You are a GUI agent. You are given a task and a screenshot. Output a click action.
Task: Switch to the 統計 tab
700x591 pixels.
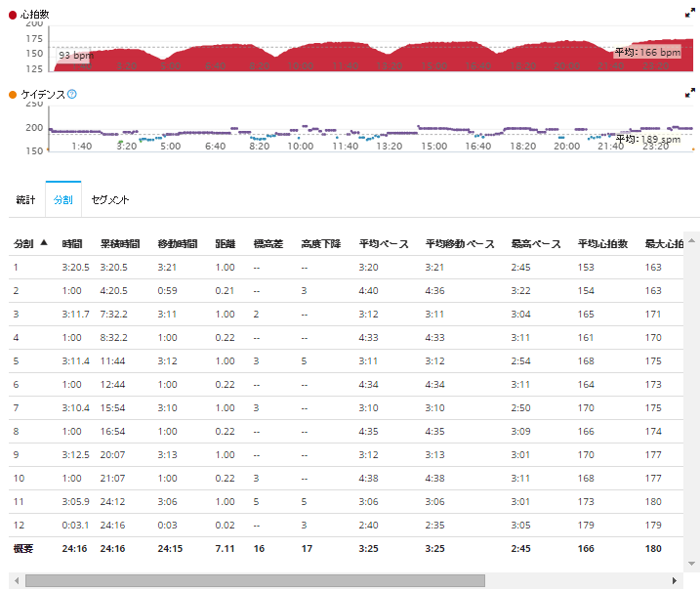click(25, 199)
